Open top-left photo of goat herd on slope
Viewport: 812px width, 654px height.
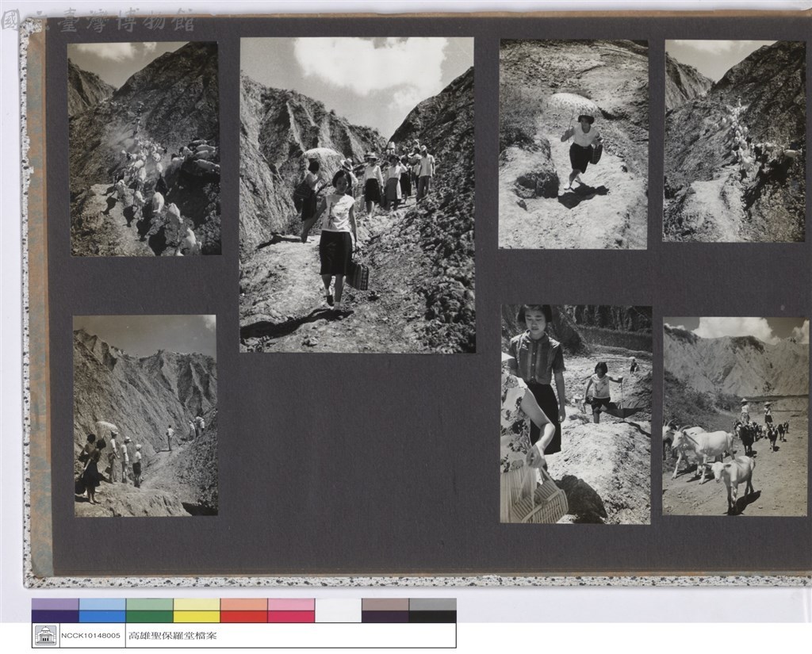[x=144, y=148]
